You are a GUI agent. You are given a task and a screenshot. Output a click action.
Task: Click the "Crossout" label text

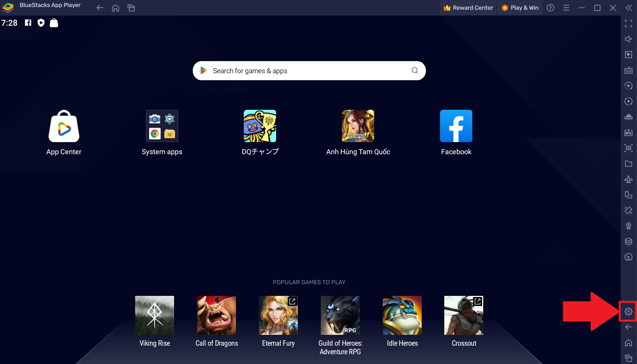tap(464, 343)
